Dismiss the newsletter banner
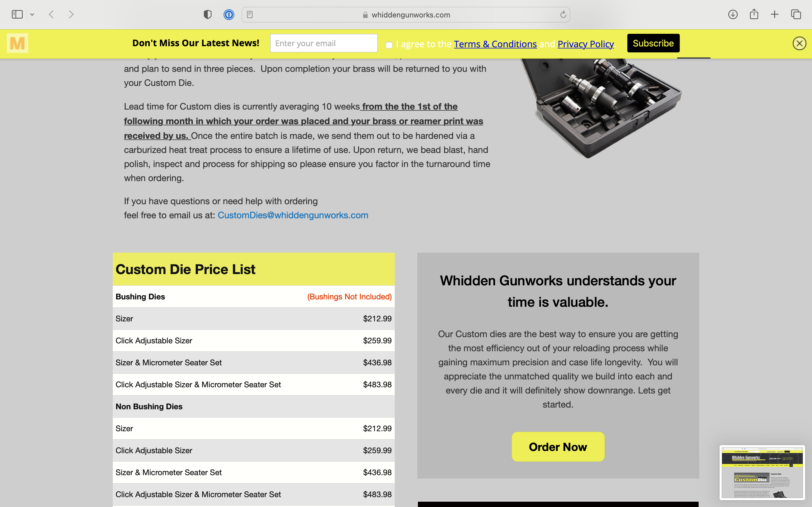This screenshot has height=507, width=812. point(799,43)
